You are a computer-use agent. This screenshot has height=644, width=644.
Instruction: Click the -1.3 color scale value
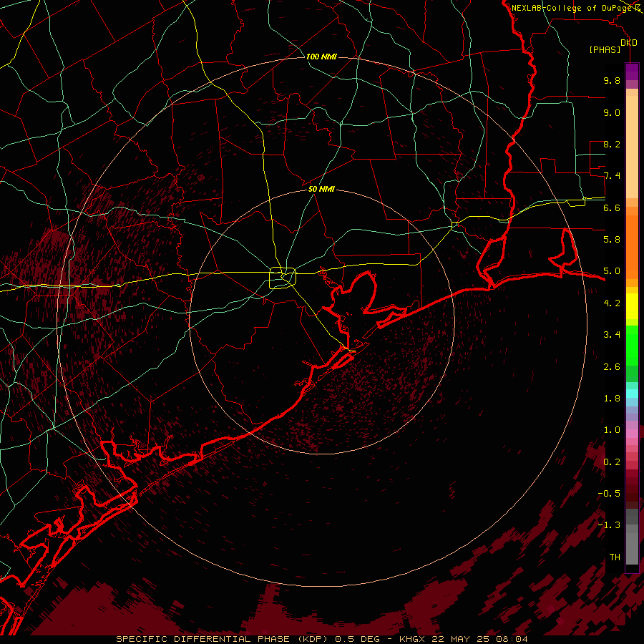(x=609, y=525)
